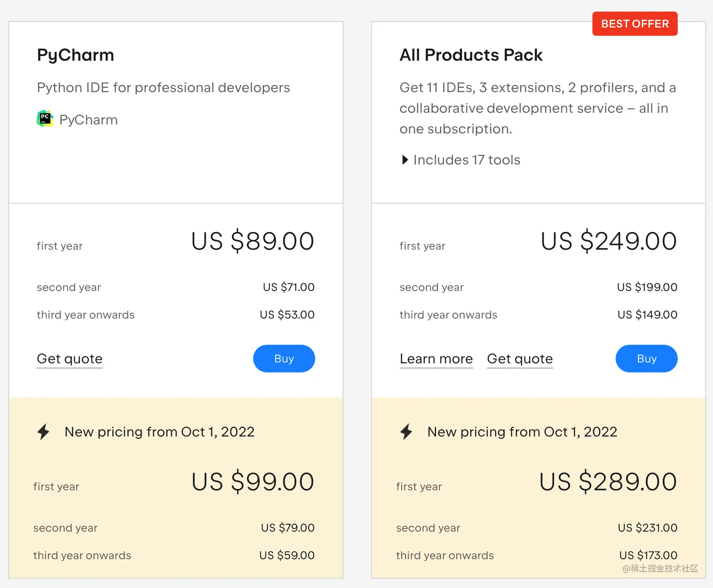
Task: Click the PyCharm label beside the logo
Action: pyautogui.click(x=89, y=120)
